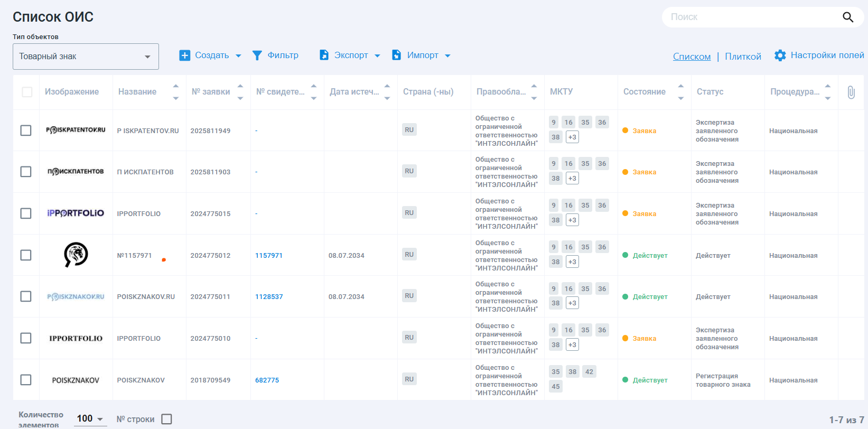Enable the № строки checkbox
This screenshot has width=868, height=429.
coord(167,419)
